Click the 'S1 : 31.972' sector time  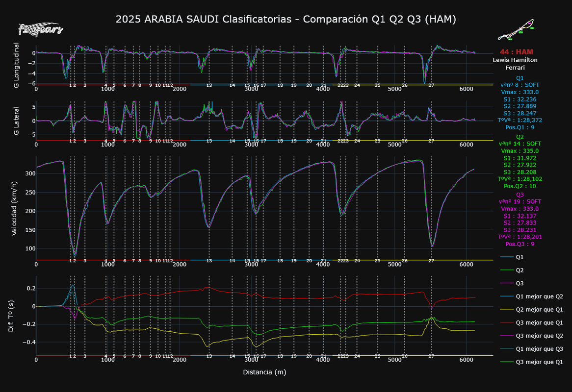pos(520,158)
